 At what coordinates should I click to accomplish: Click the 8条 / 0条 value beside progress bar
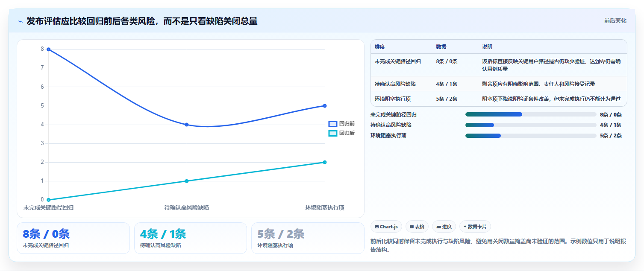pyautogui.click(x=611, y=115)
